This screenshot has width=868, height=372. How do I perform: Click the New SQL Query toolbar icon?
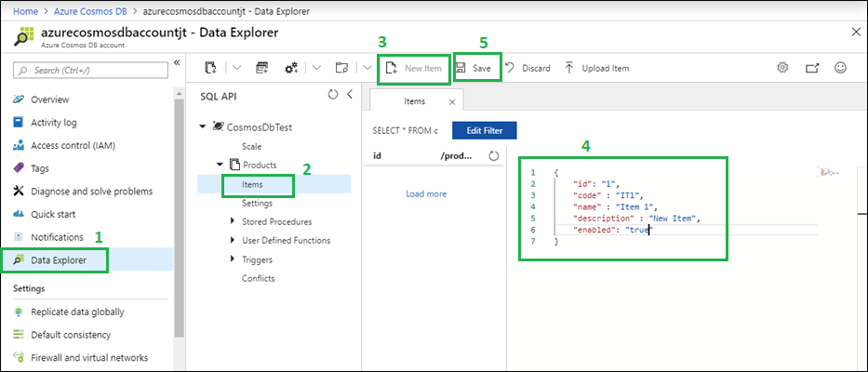pyautogui.click(x=261, y=68)
